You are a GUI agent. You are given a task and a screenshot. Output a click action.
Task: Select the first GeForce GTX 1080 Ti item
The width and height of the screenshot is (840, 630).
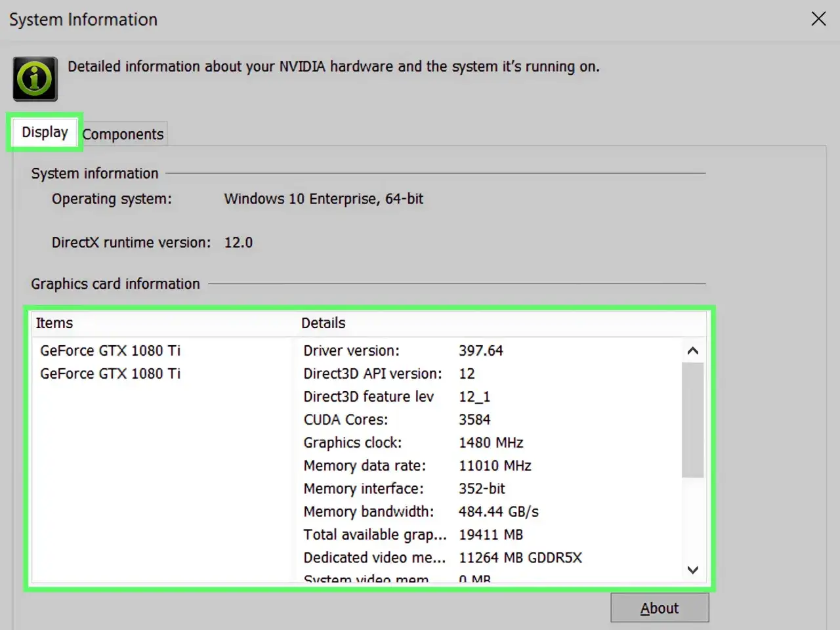[110, 350]
